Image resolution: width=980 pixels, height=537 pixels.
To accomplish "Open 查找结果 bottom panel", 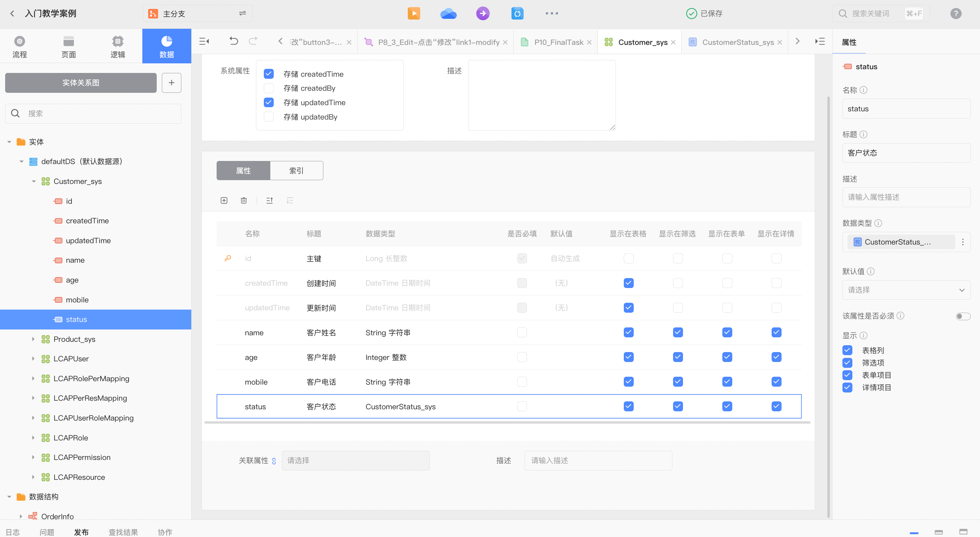I will [x=123, y=532].
